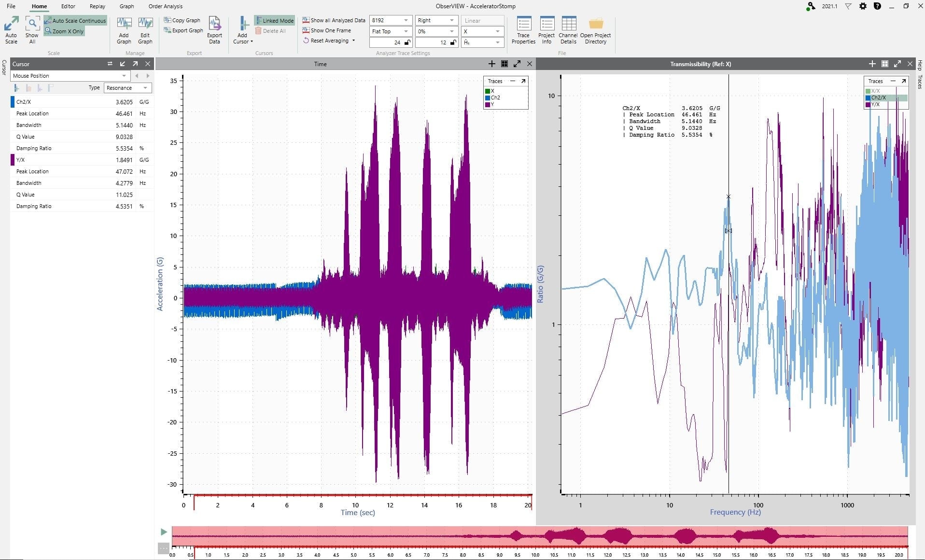The image size is (925, 560).
Task: Toggle Show One Frame
Action: 327,30
